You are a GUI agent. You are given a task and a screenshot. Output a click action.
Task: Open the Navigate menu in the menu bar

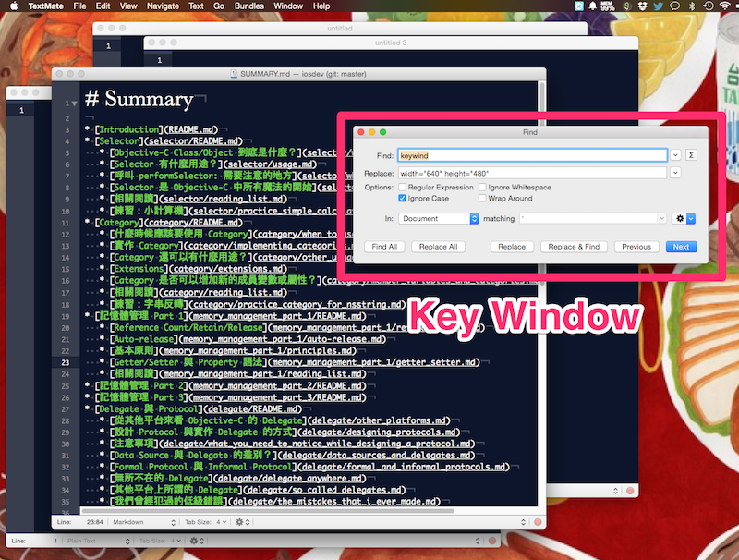163,6
